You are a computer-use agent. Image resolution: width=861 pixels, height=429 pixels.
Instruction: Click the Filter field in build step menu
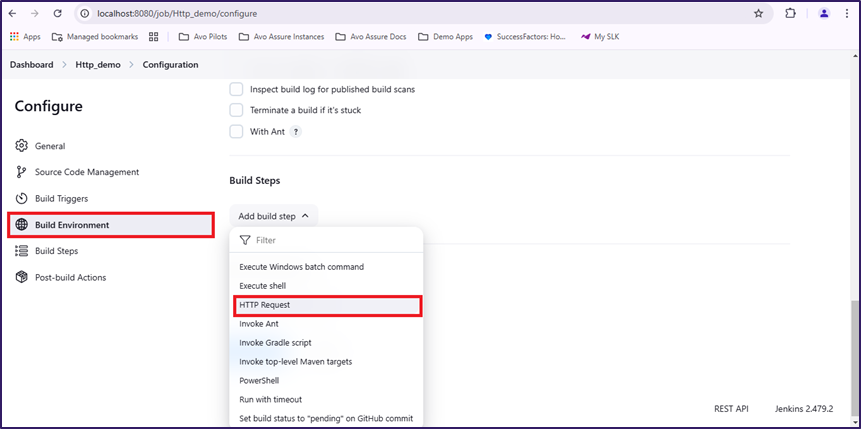click(x=330, y=240)
